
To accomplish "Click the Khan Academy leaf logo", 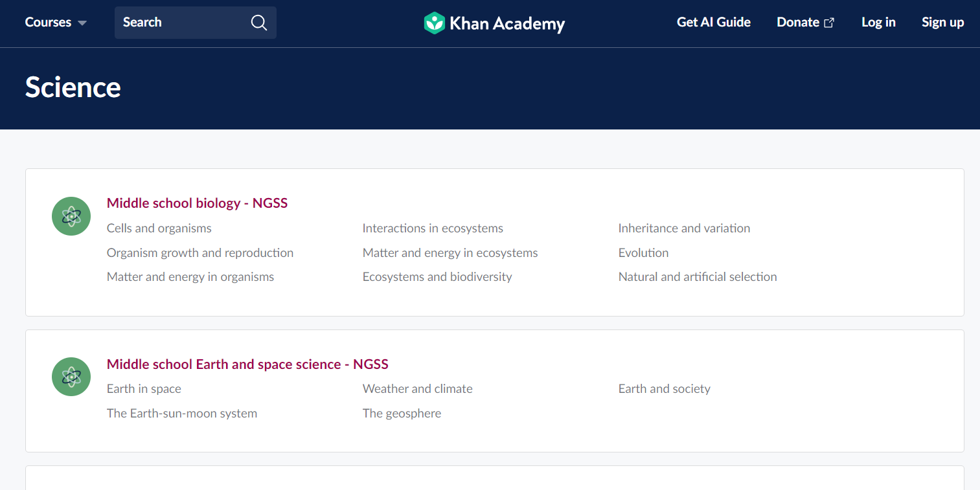I will [434, 23].
